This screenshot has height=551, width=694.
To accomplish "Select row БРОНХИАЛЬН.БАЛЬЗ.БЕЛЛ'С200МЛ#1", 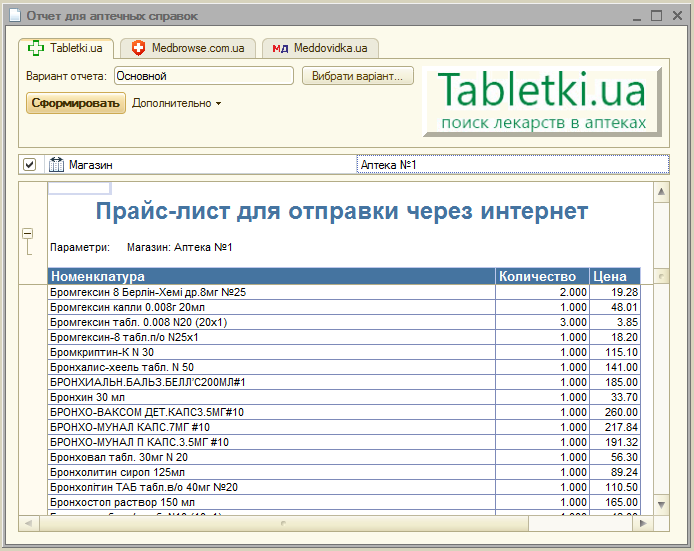I will pyautogui.click(x=344, y=382).
